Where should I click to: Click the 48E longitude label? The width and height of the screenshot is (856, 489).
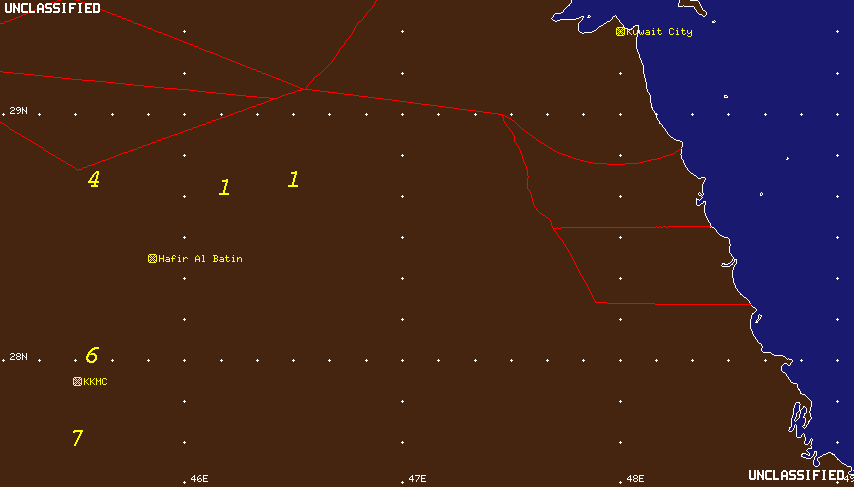click(x=635, y=479)
